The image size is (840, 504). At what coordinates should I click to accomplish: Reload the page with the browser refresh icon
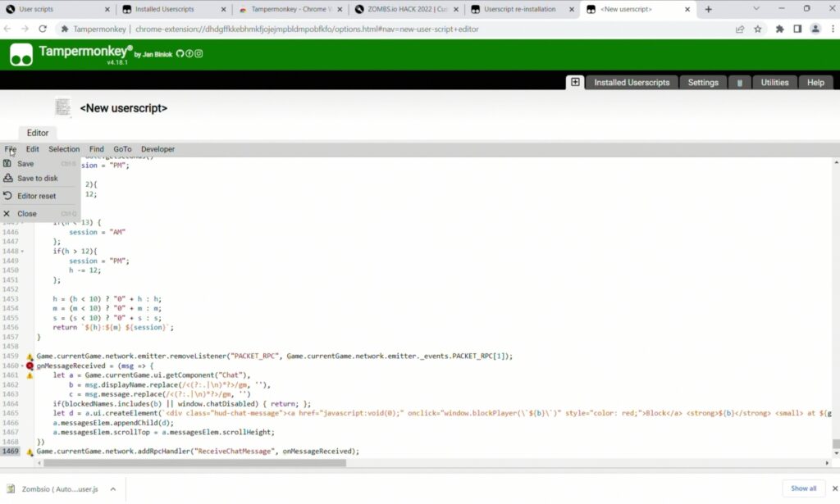pyautogui.click(x=43, y=29)
